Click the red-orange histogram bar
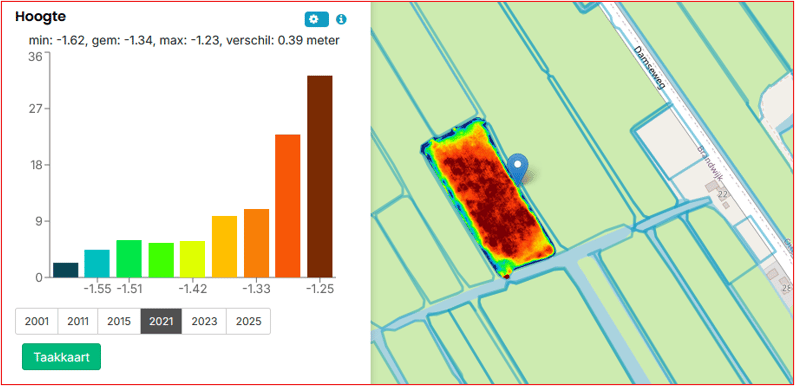Viewport: 795px width, 386px height. click(x=288, y=206)
